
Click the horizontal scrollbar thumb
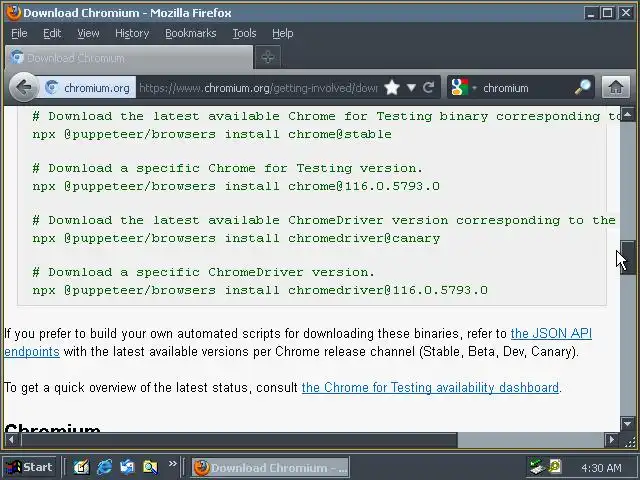239,440
